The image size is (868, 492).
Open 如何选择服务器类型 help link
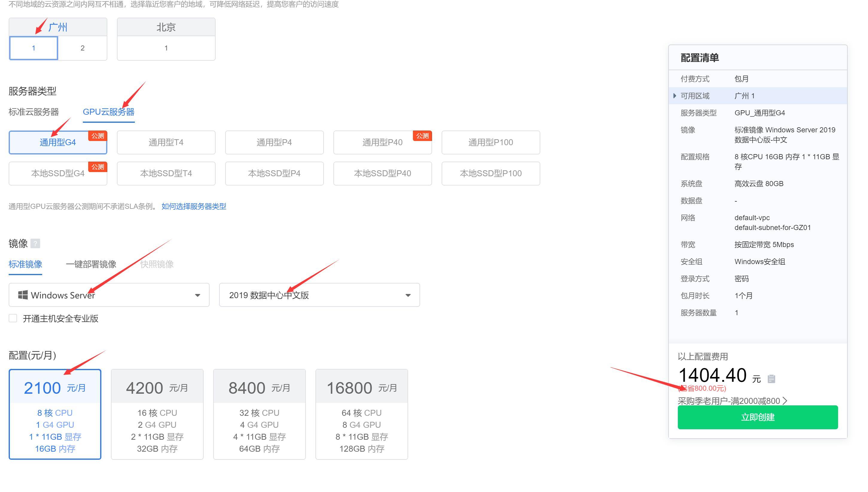pyautogui.click(x=194, y=206)
